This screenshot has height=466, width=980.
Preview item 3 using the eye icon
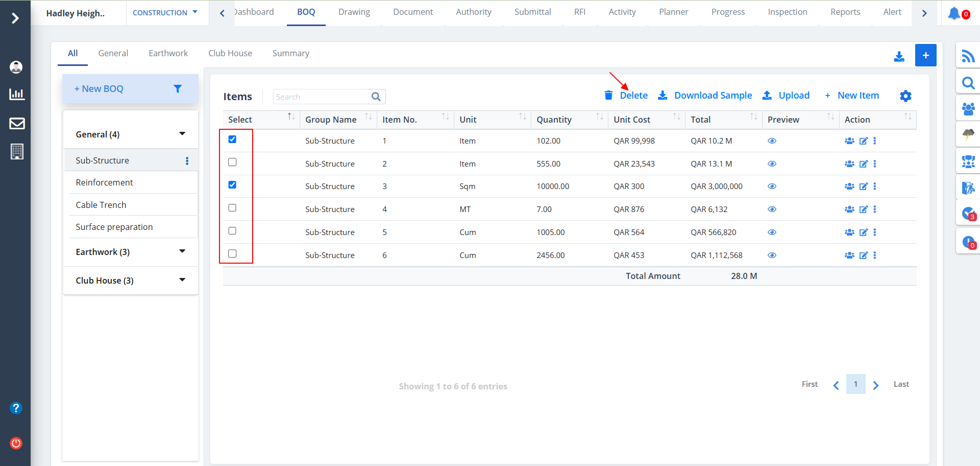tap(772, 187)
